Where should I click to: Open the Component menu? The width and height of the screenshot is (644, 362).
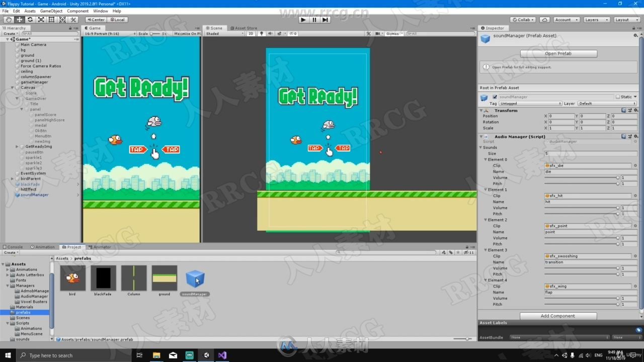78,11
